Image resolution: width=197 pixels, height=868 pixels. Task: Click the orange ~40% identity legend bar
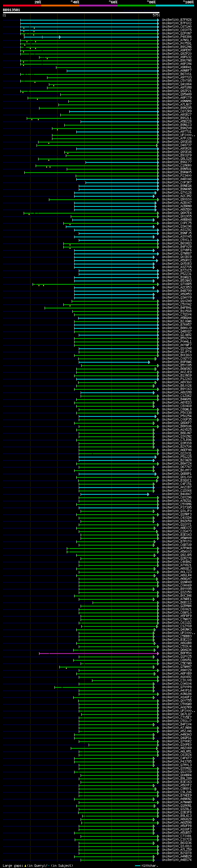coord(60,6)
